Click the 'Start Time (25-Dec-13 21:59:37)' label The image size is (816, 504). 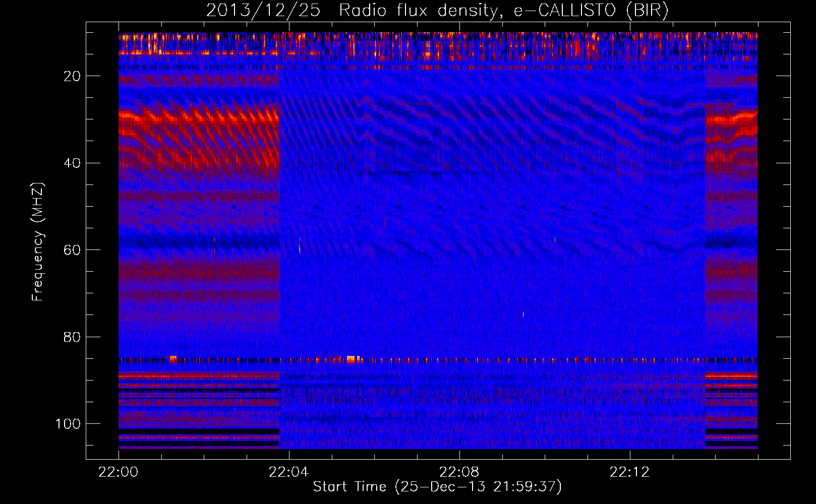click(437, 487)
